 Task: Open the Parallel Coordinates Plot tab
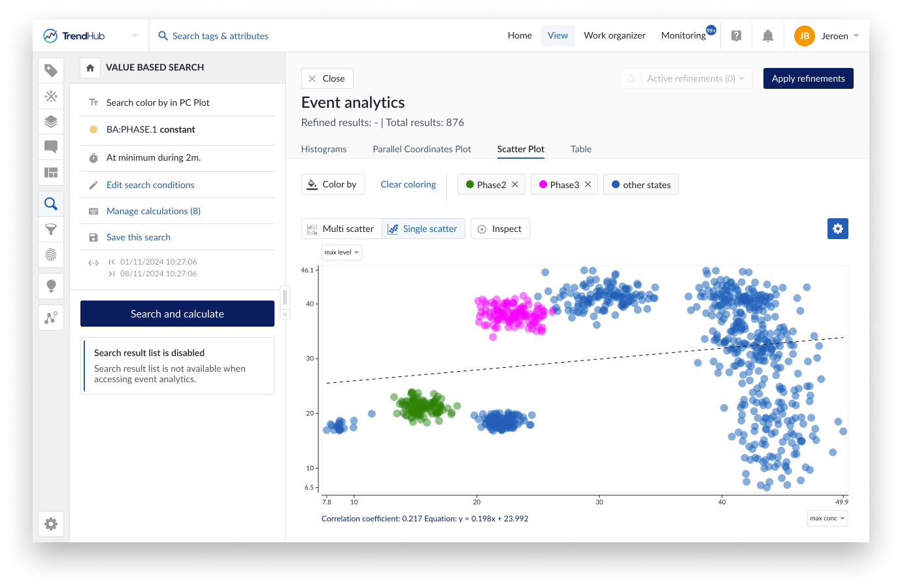click(x=422, y=149)
